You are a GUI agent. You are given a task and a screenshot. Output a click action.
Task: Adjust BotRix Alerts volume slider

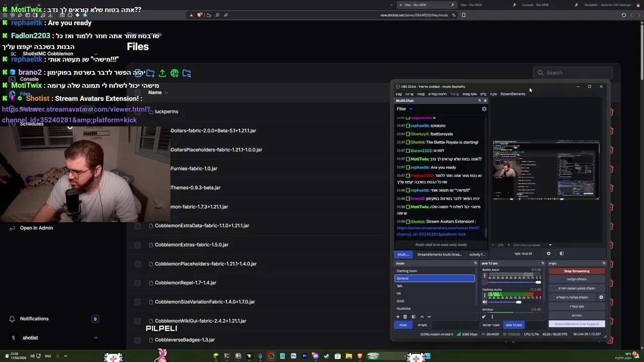click(515, 282)
